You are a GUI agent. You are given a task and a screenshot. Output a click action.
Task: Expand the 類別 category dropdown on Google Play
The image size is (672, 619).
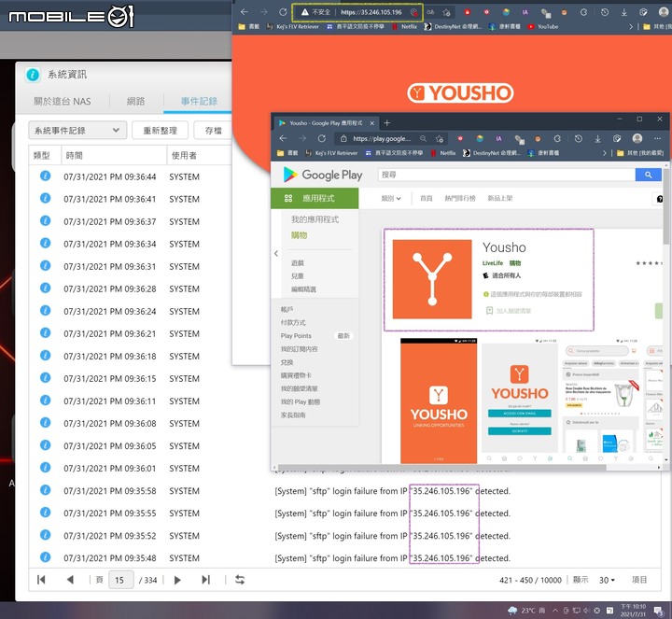[x=391, y=198]
